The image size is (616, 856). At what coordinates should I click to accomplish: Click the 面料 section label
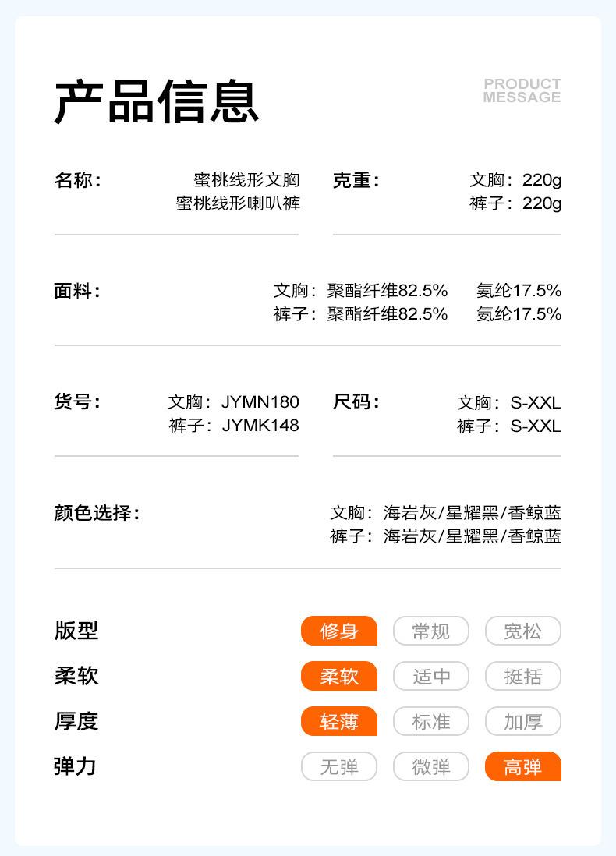coord(77,292)
